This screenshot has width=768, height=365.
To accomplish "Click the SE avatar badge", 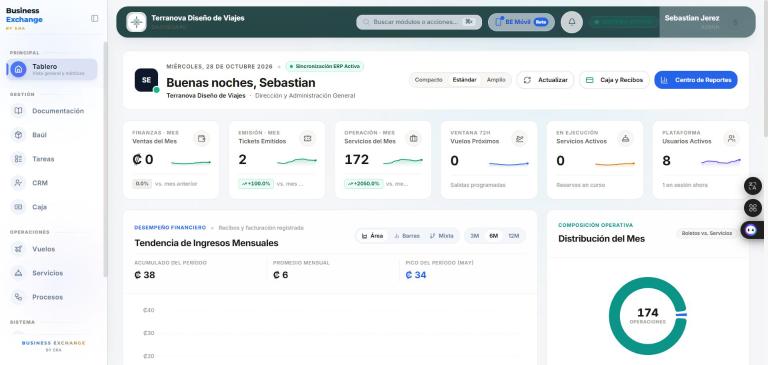I will point(146,80).
